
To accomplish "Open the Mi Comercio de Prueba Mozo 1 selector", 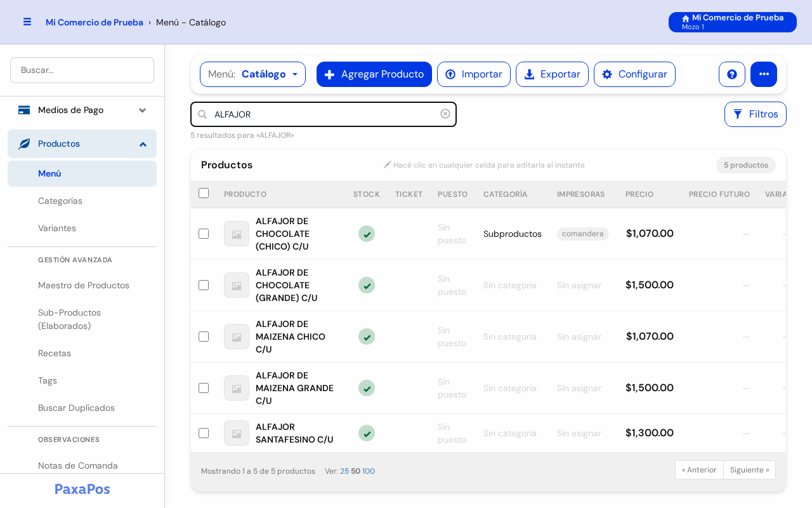I will [x=732, y=22].
